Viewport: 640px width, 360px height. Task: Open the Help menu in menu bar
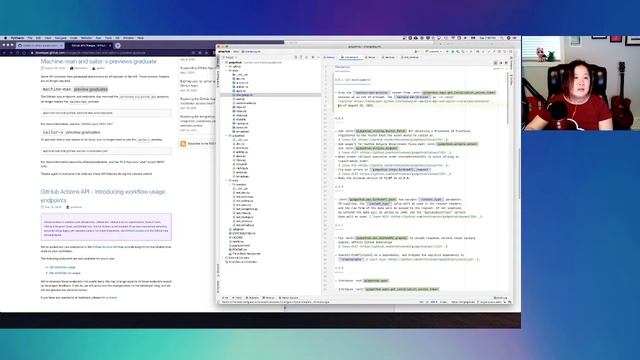pyautogui.click(x=140, y=38)
